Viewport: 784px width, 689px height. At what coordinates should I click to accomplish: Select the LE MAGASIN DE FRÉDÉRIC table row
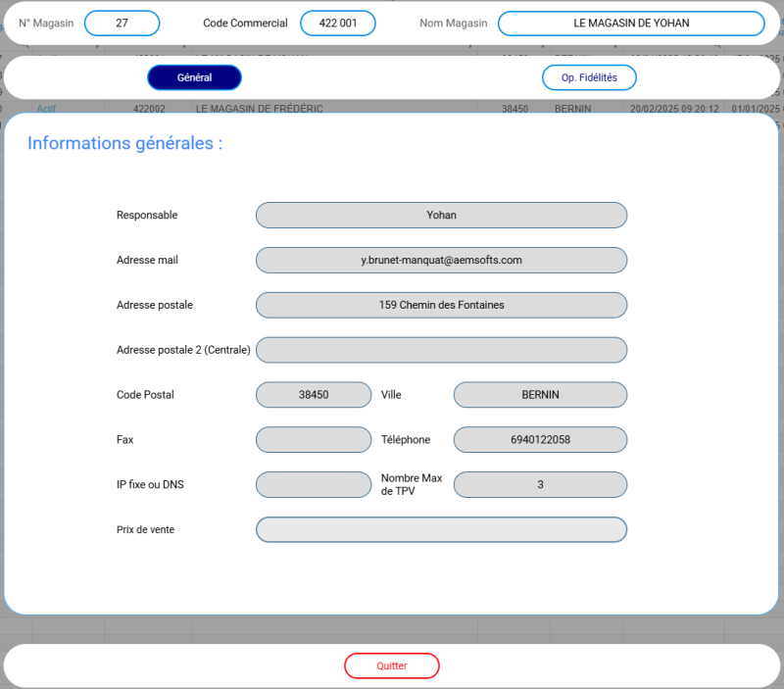click(x=260, y=108)
